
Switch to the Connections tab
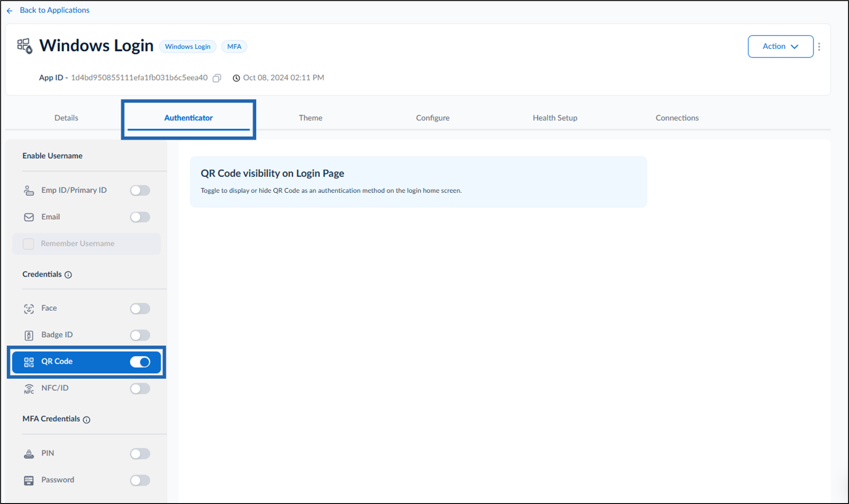pyautogui.click(x=677, y=118)
